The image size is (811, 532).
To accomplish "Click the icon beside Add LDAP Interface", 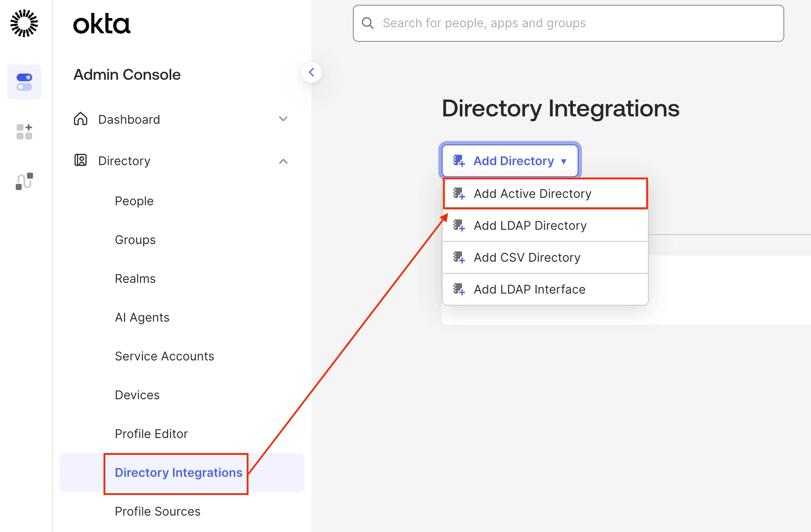I will tap(459, 289).
